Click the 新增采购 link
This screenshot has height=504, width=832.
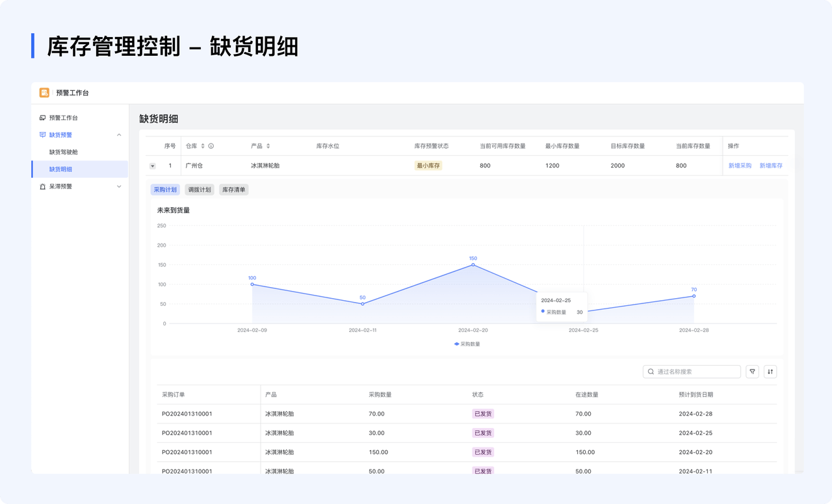740,166
